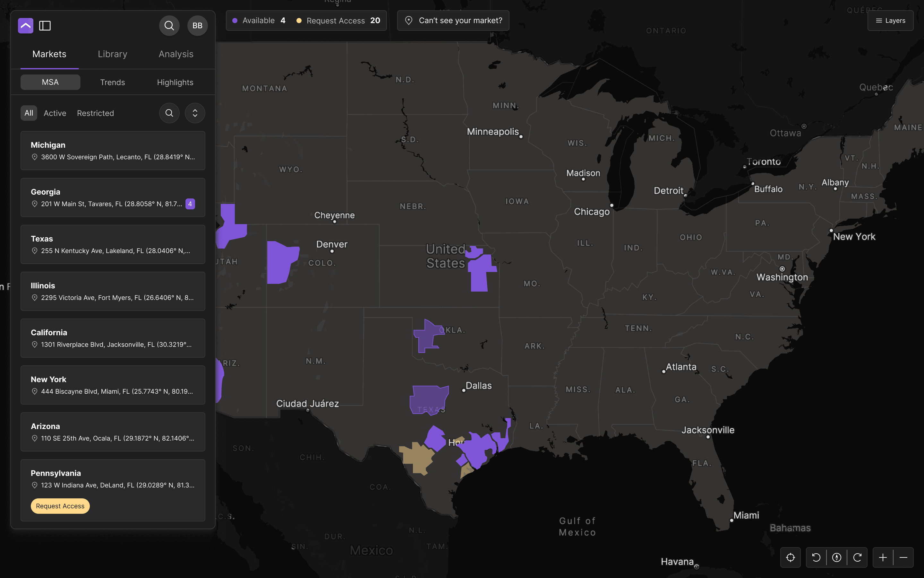
Task: Switch to the Analysis tab
Action: coord(176,54)
